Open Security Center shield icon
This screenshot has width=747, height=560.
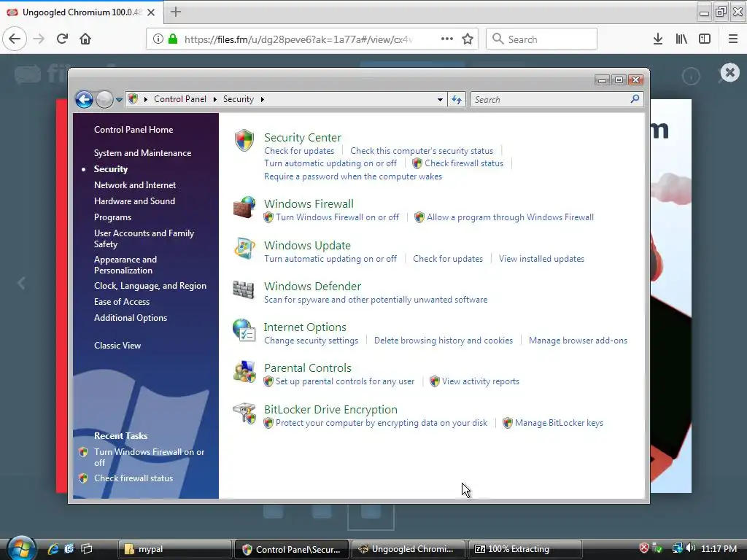[x=244, y=140]
